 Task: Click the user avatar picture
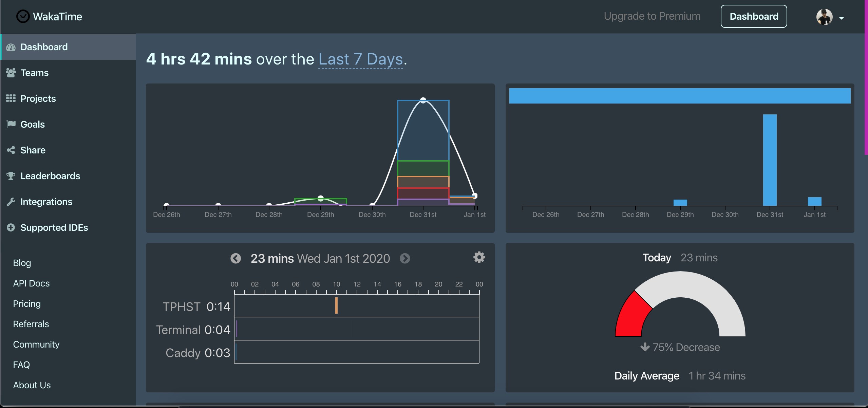[x=824, y=17]
